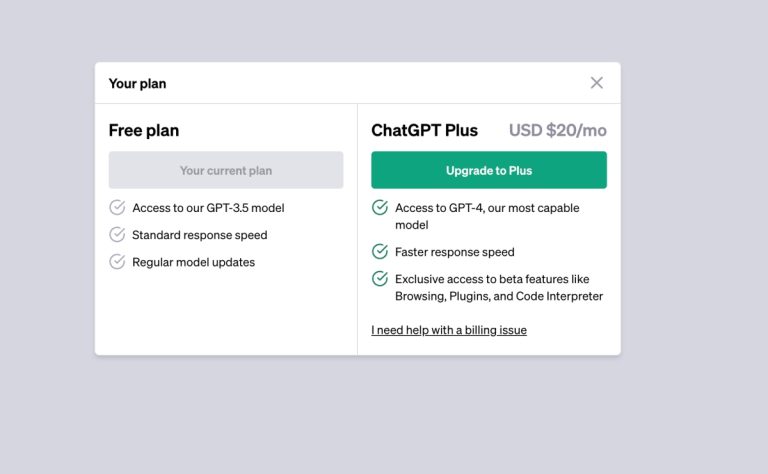Screen dimensions: 768x474
Task: Click the ChatGPT Plus heading
Action: click(425, 130)
